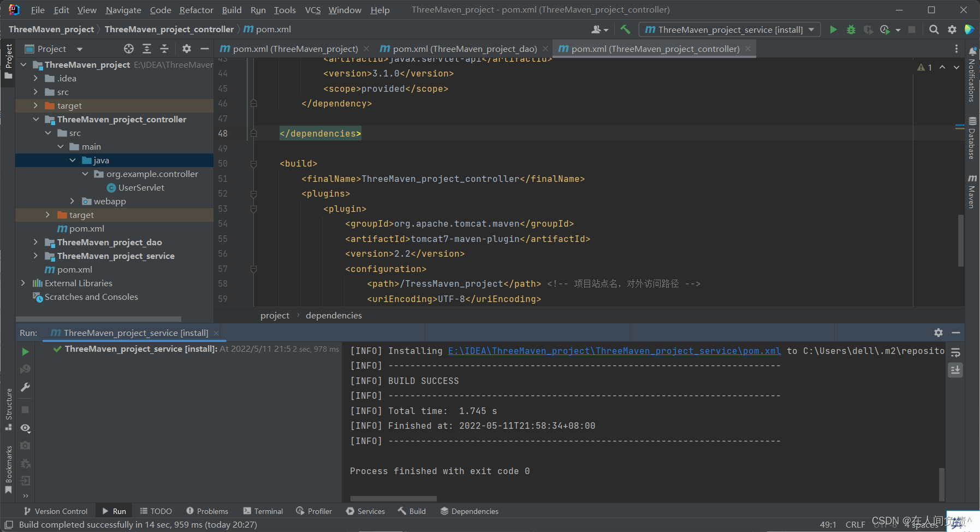The image size is (980, 532).
Task: Fold the build tag at line 50
Action: tap(253, 163)
